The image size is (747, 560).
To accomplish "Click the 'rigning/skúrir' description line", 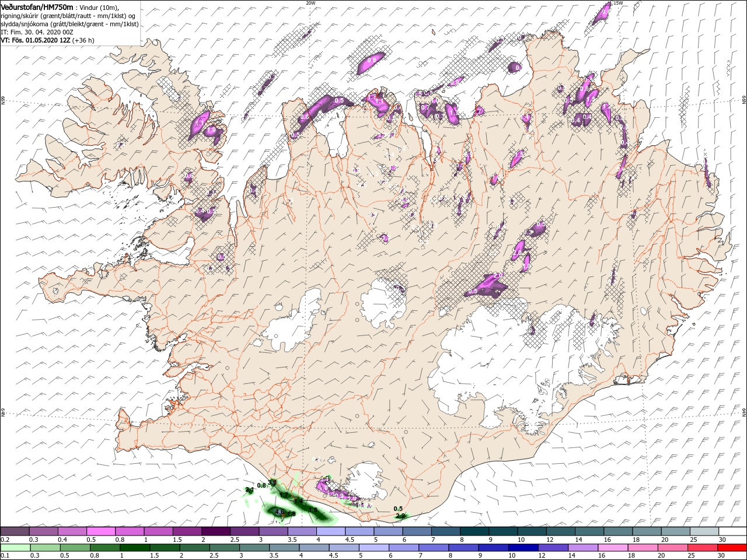I will (x=68, y=15).
